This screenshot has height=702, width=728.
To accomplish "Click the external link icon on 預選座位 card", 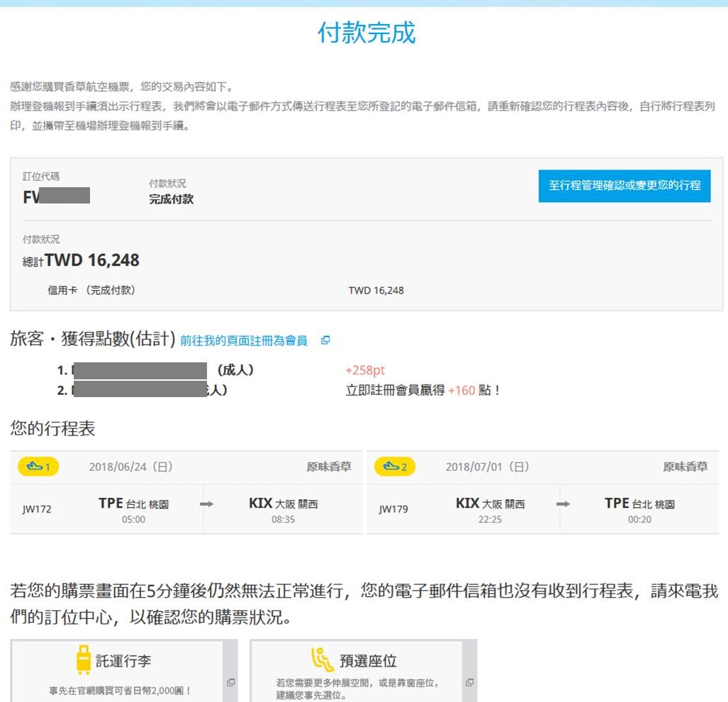I will click(470, 682).
